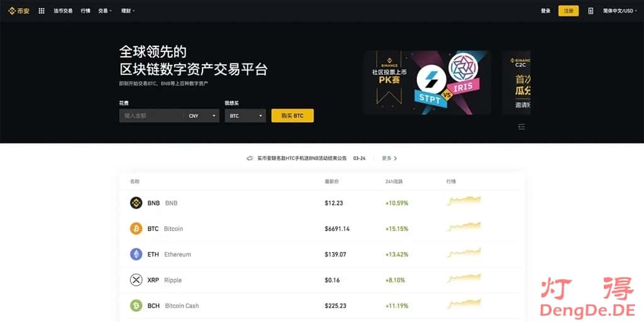Click the Bitcoin Cash green icon
This screenshot has width=644, height=322.
click(x=136, y=306)
